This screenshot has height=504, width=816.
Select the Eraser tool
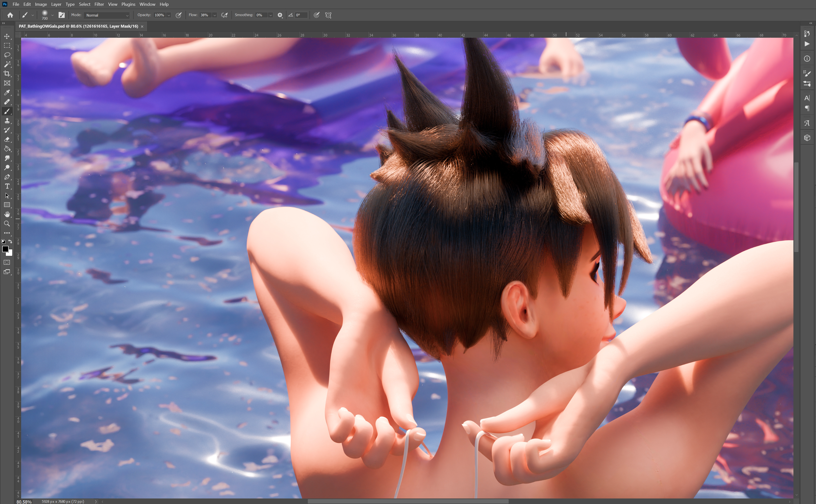[x=7, y=139]
